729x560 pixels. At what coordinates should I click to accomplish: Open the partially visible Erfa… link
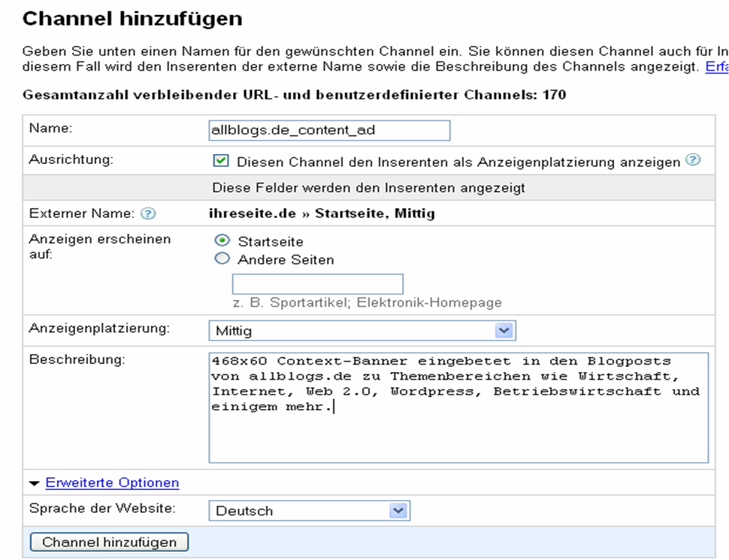click(x=717, y=66)
